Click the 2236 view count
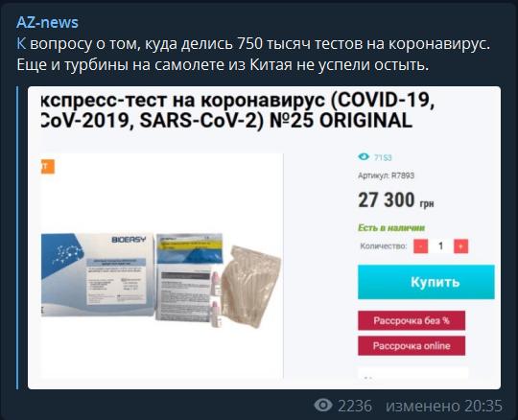518x420 pixels. tap(355, 406)
